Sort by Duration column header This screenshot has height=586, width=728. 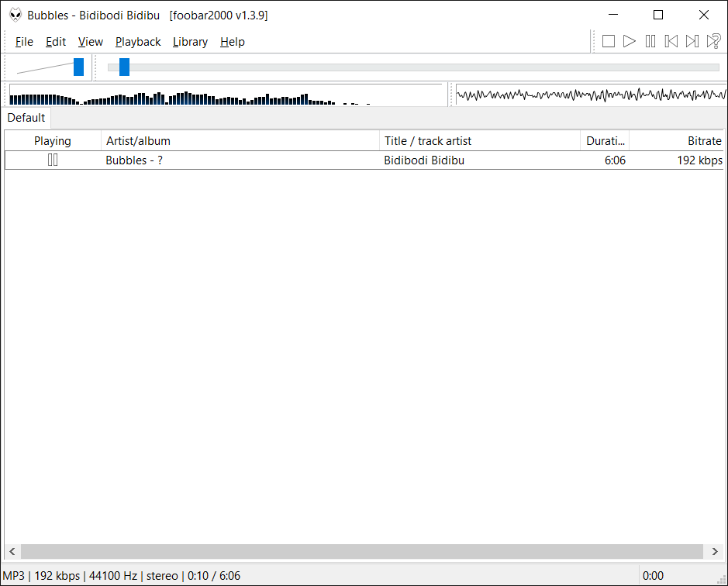[605, 141]
